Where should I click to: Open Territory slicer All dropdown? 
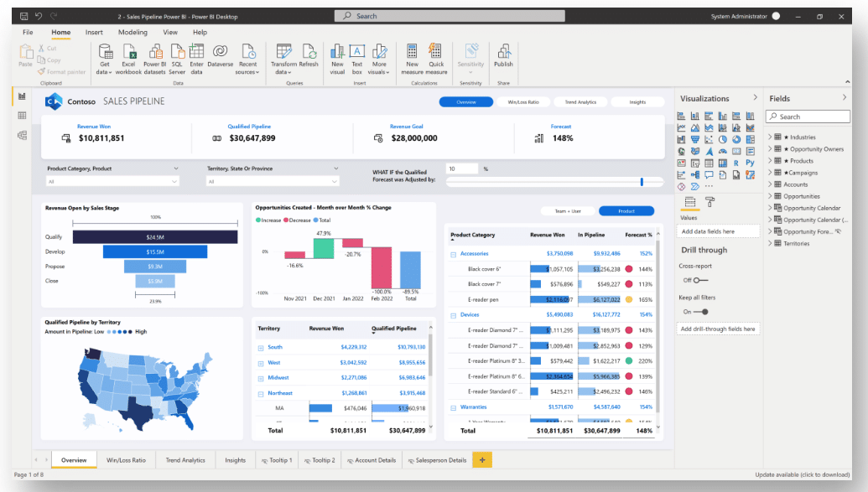point(273,181)
